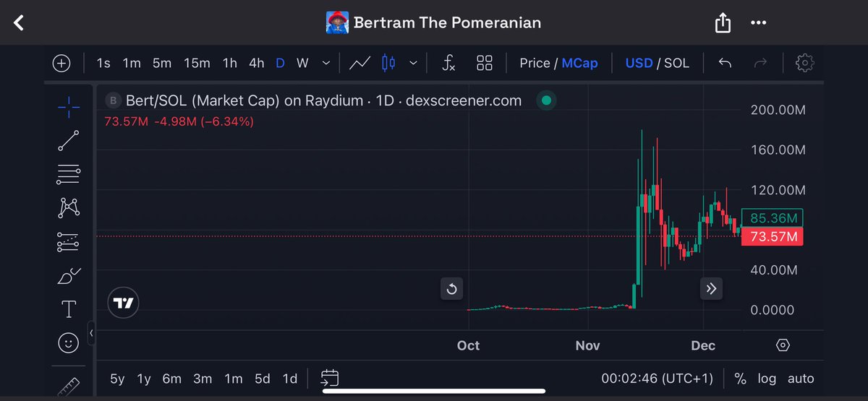The height and width of the screenshot is (401, 868).
Task: Select the 1s timeframe
Action: click(103, 63)
